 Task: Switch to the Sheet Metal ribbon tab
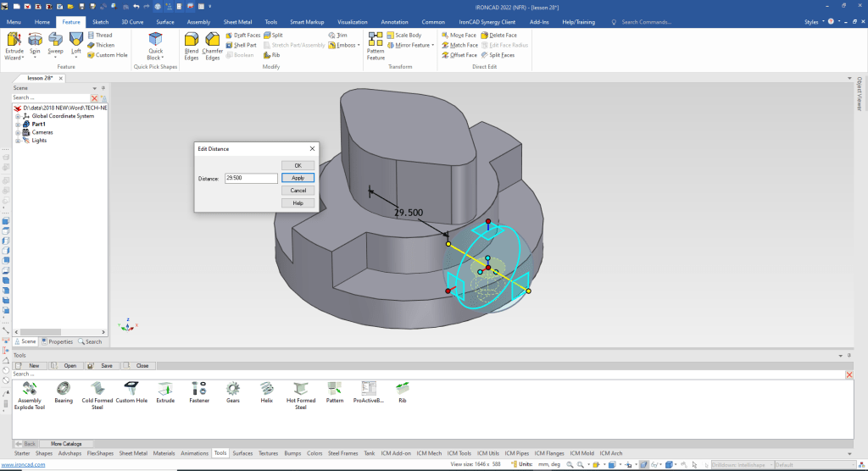[x=236, y=21]
